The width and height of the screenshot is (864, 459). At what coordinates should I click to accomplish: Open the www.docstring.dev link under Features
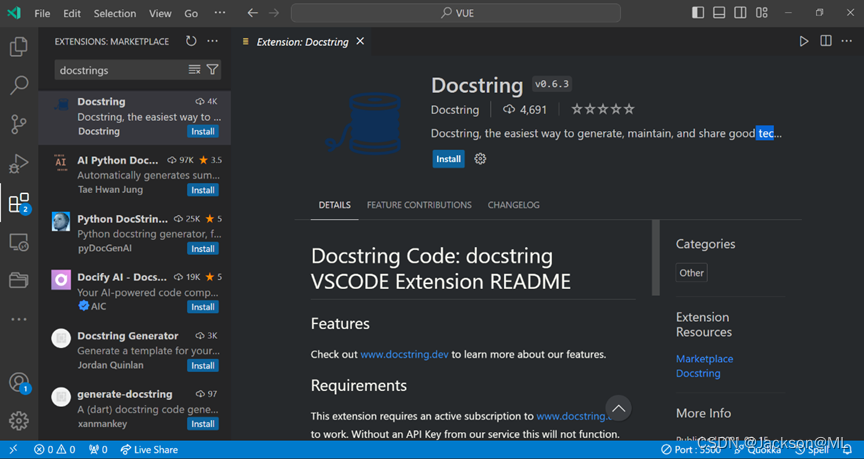point(404,354)
